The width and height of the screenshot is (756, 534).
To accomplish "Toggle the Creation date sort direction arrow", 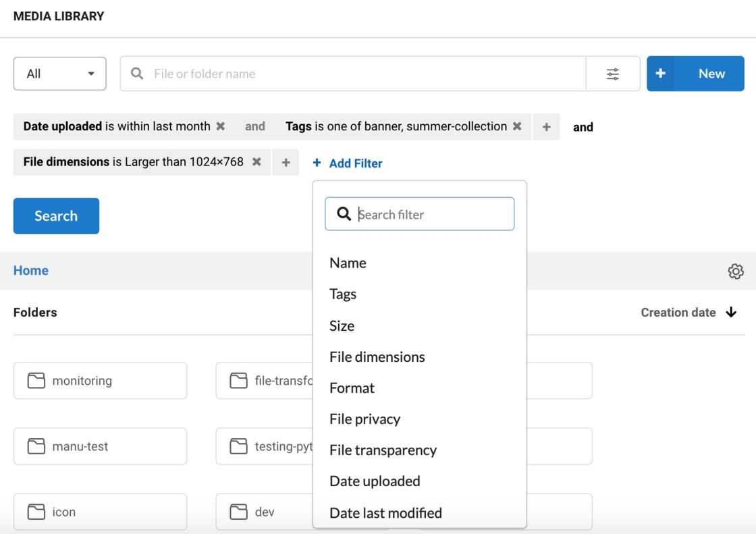I will pos(732,313).
